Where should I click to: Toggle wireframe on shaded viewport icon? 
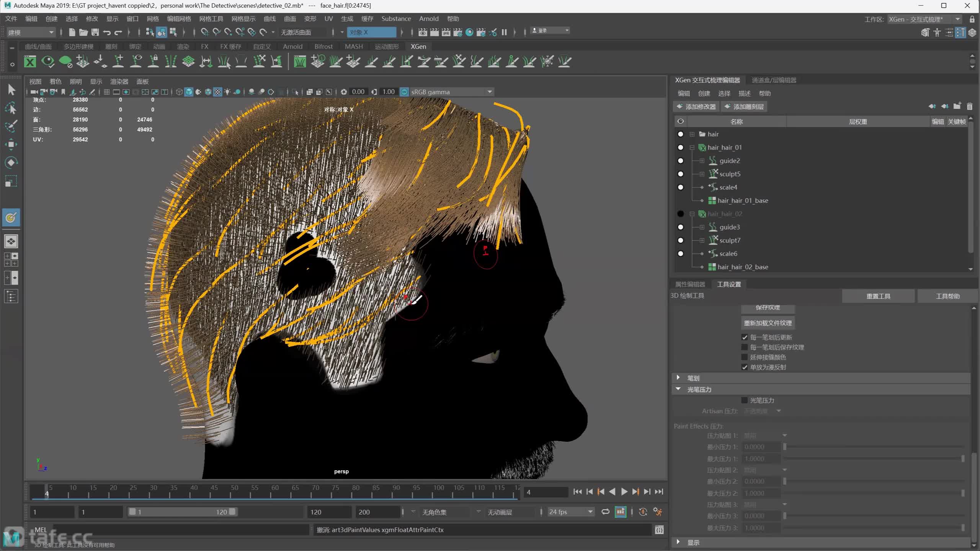pyautogui.click(x=208, y=92)
